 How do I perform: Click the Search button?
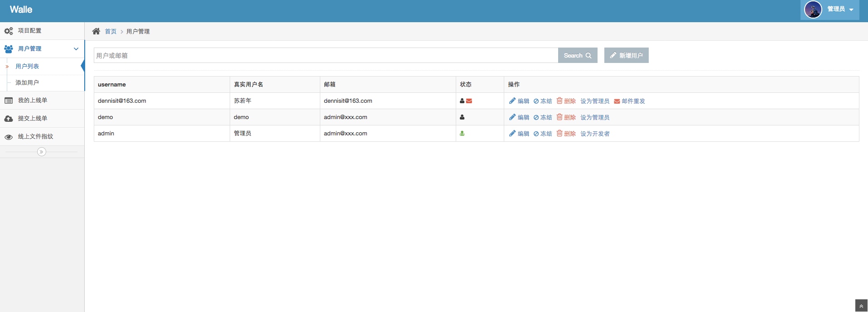point(578,55)
